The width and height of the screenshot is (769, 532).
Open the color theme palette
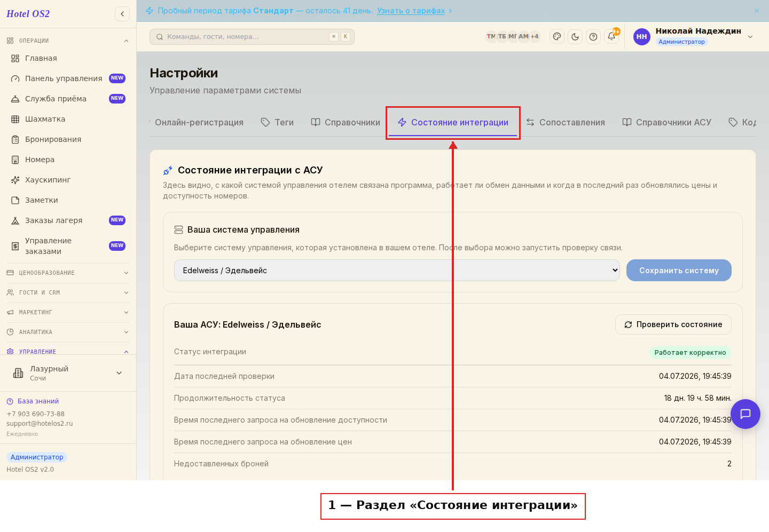click(x=557, y=37)
